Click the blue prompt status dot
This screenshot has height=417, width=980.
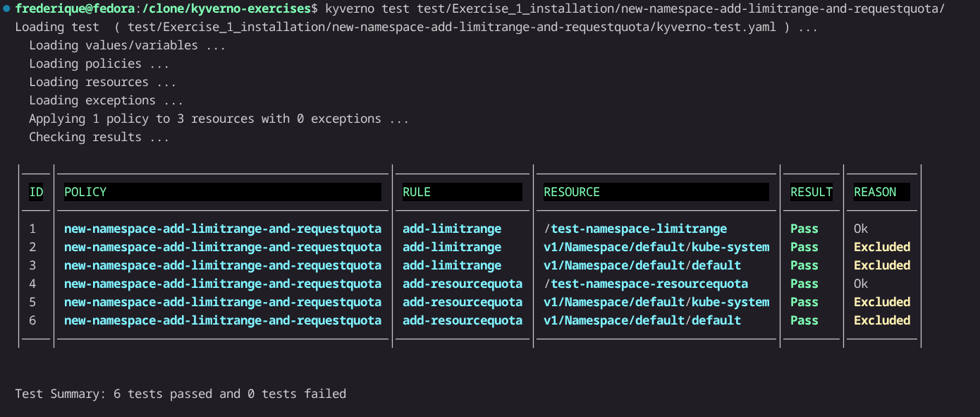coord(6,8)
